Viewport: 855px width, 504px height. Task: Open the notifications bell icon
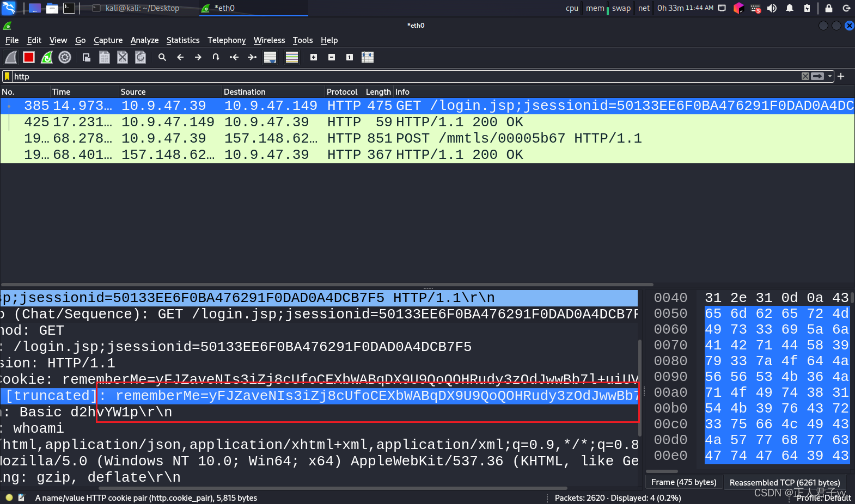(790, 8)
